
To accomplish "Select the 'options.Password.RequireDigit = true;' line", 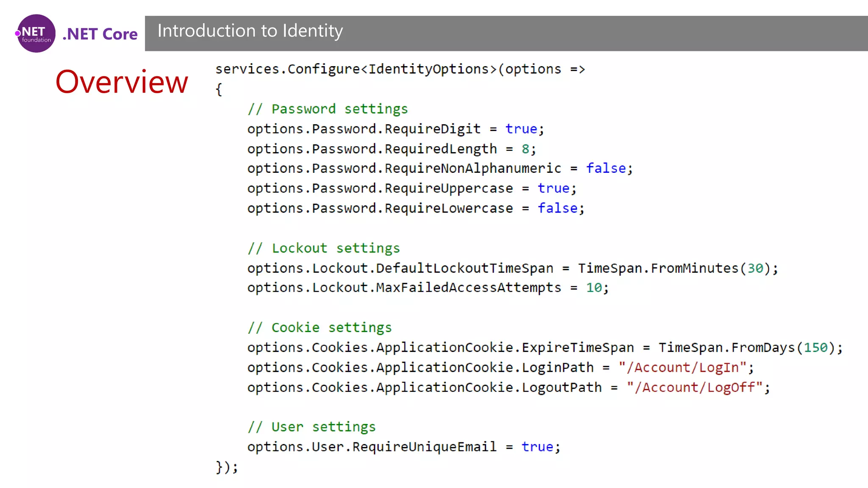I will [x=396, y=129].
